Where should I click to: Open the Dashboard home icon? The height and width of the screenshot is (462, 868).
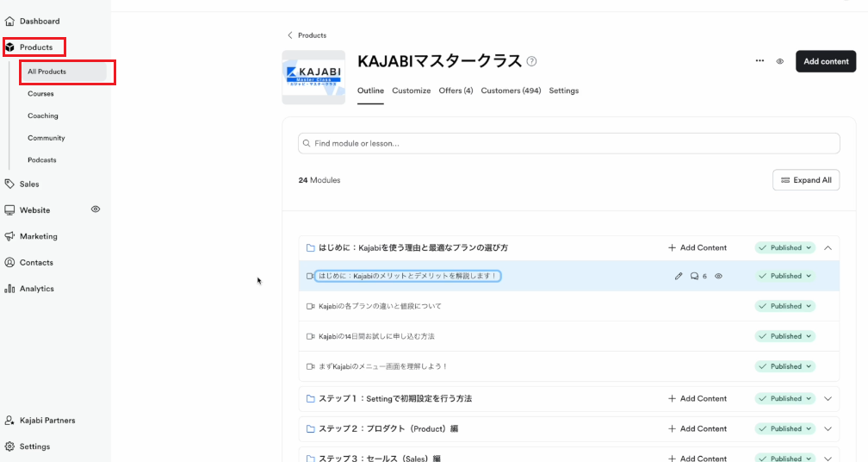click(x=9, y=21)
